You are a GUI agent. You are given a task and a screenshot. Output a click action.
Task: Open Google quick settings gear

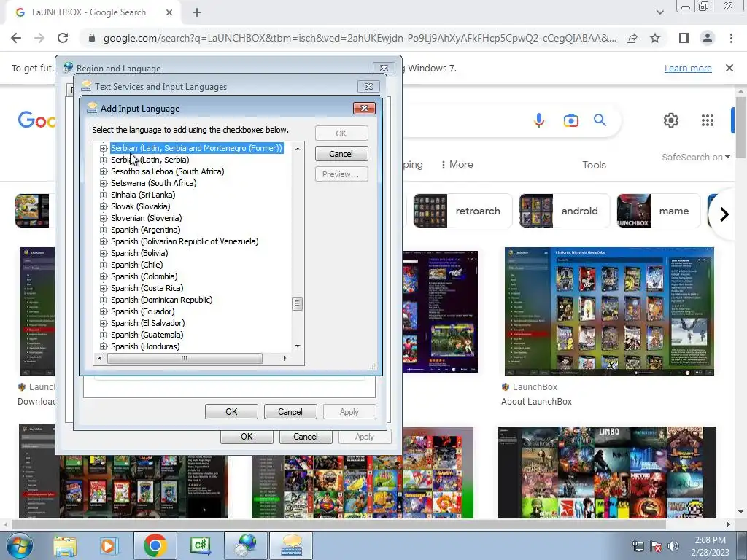tap(671, 120)
